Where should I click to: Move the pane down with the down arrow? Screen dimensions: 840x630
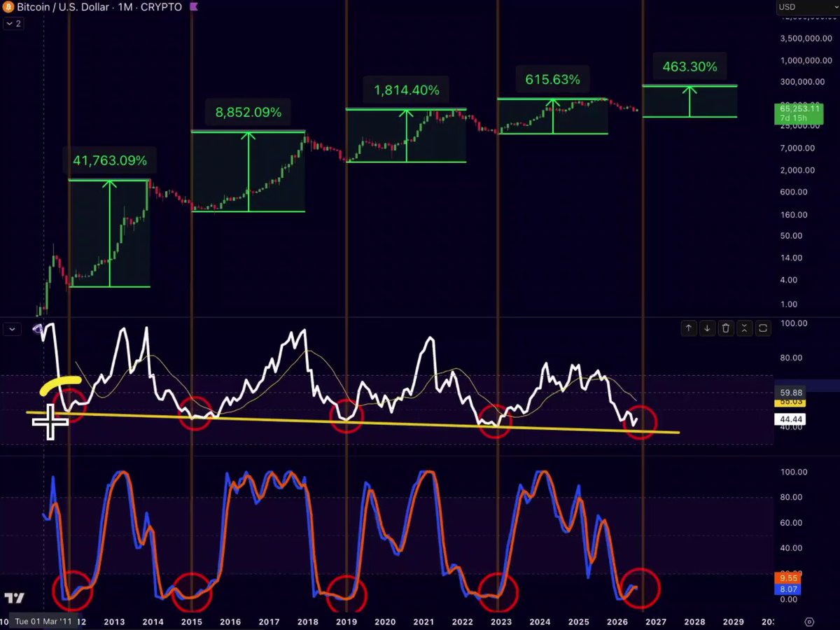[707, 328]
